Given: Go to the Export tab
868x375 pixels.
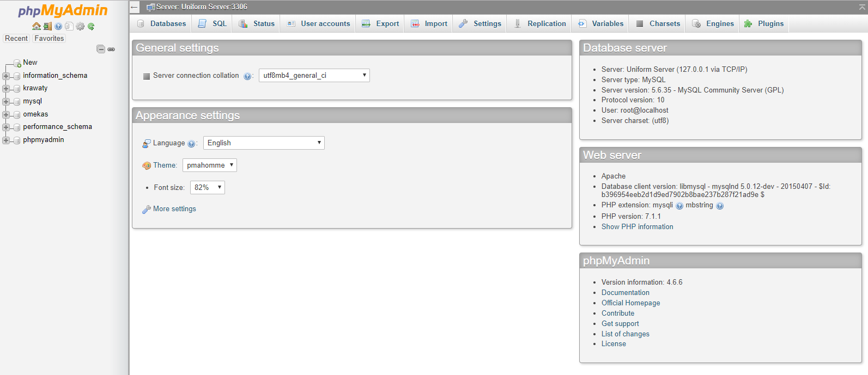Looking at the screenshot, I should point(380,23).
